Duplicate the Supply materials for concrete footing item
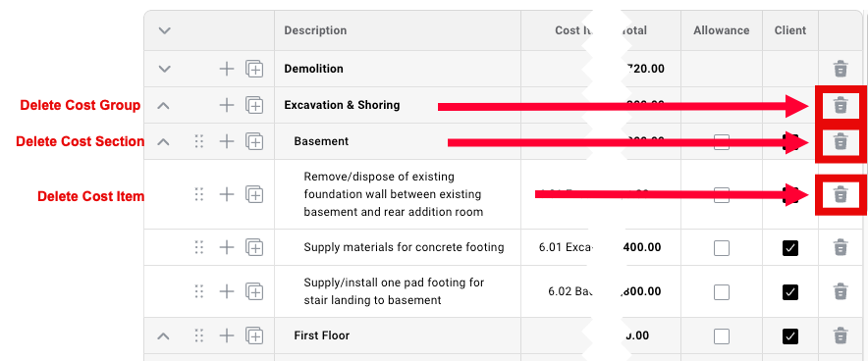Screen dimensions: 868x361 click(254, 247)
